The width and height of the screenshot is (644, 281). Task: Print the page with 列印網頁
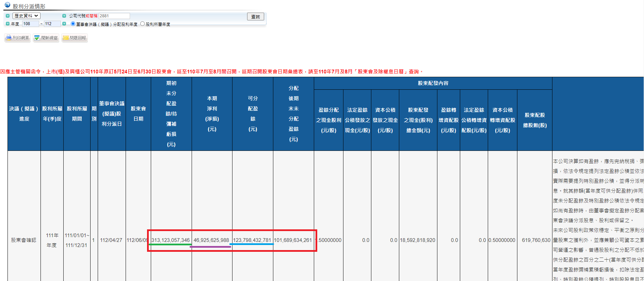17,38
